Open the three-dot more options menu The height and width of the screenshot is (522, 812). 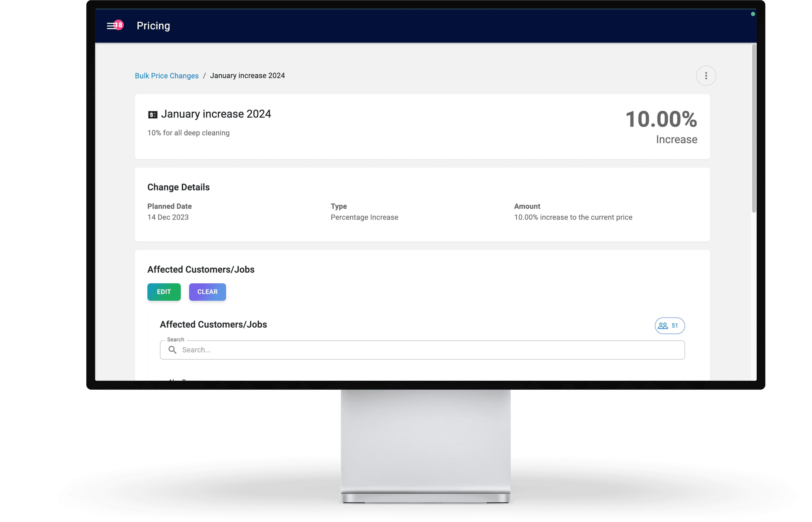click(705, 76)
